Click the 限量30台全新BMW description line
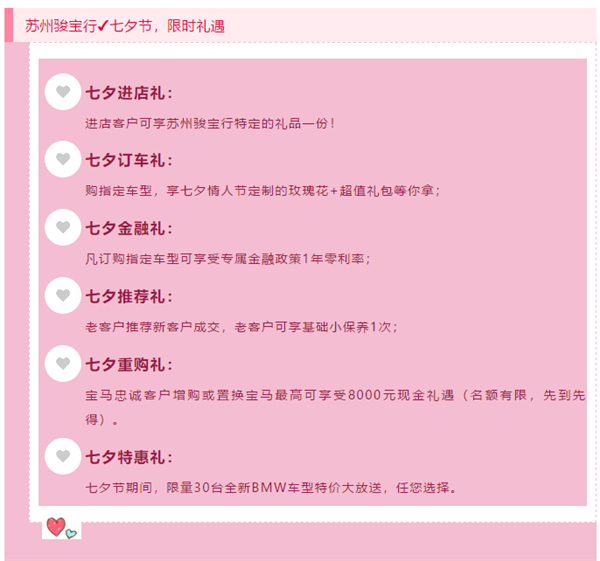This screenshot has width=600, height=561. click(x=271, y=488)
